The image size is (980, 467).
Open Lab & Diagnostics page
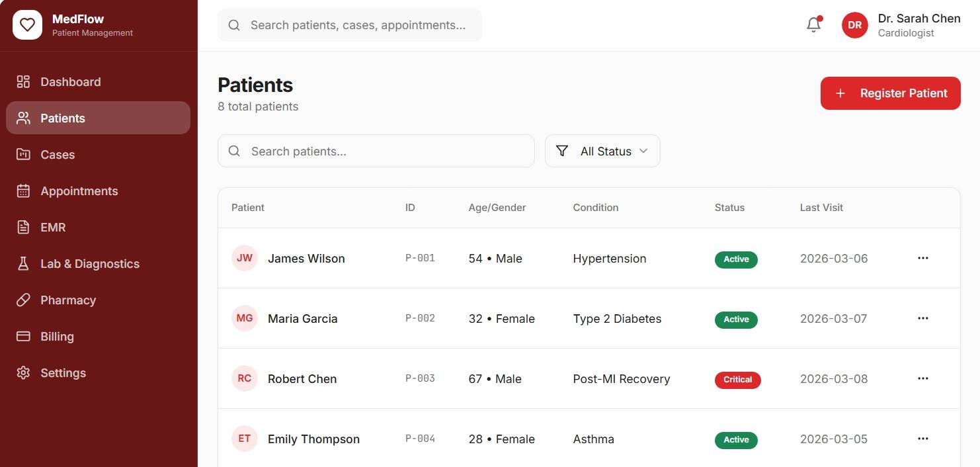coord(98,264)
